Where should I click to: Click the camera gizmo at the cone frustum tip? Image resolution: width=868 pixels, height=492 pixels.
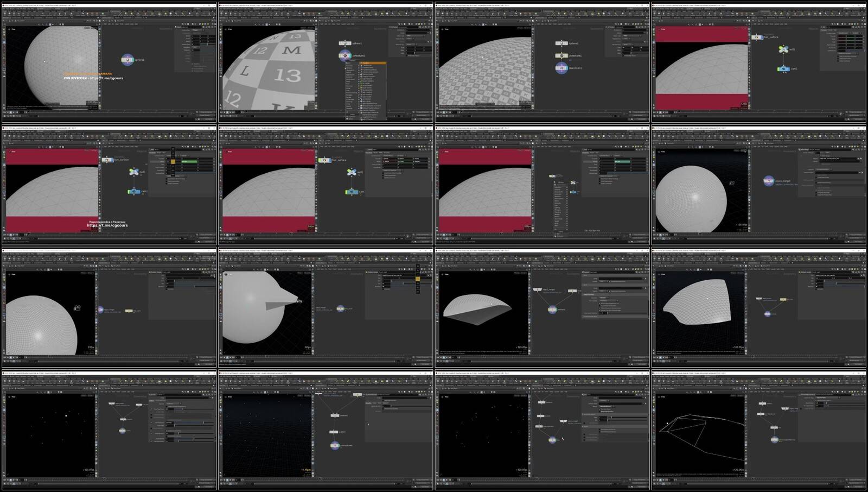tap(298, 300)
